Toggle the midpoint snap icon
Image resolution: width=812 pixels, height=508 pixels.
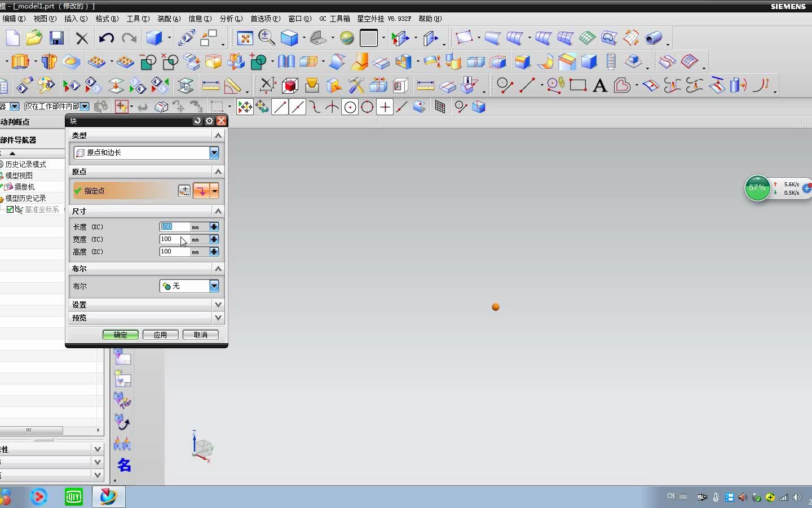(x=298, y=107)
